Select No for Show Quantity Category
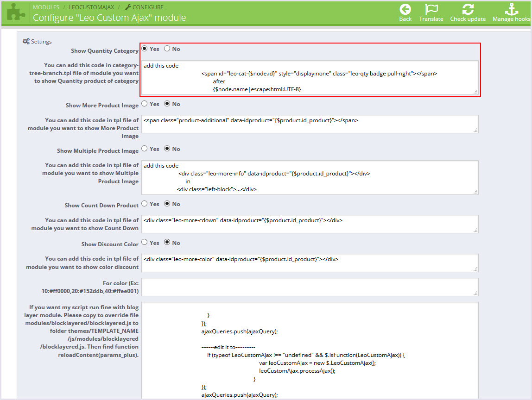This screenshot has height=400, width=532. (167, 49)
